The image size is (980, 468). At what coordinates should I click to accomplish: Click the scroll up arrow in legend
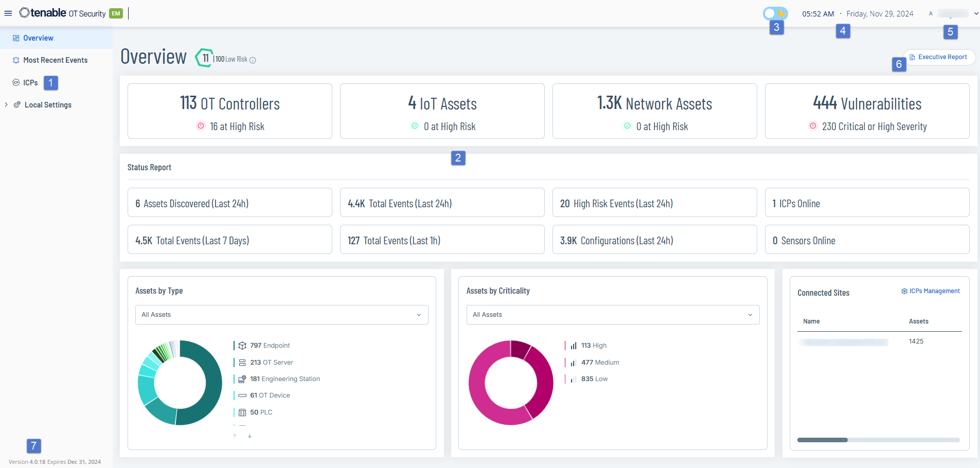235,436
